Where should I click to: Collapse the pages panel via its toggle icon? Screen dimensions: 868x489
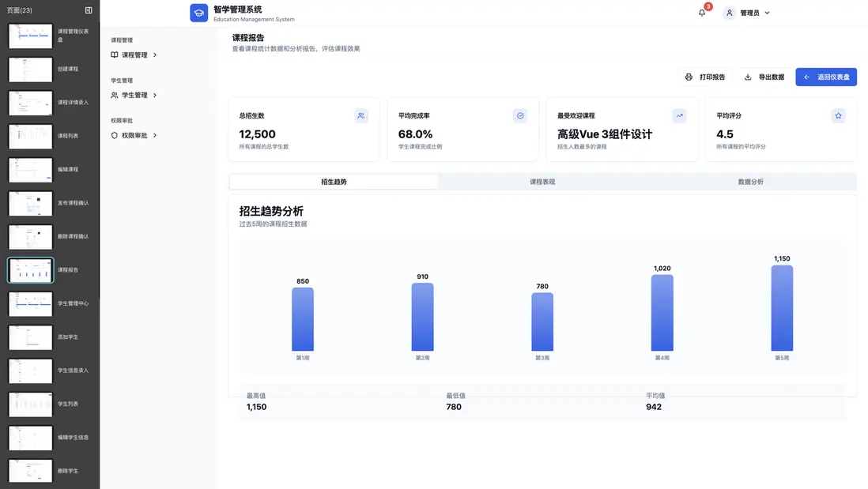[89, 10]
